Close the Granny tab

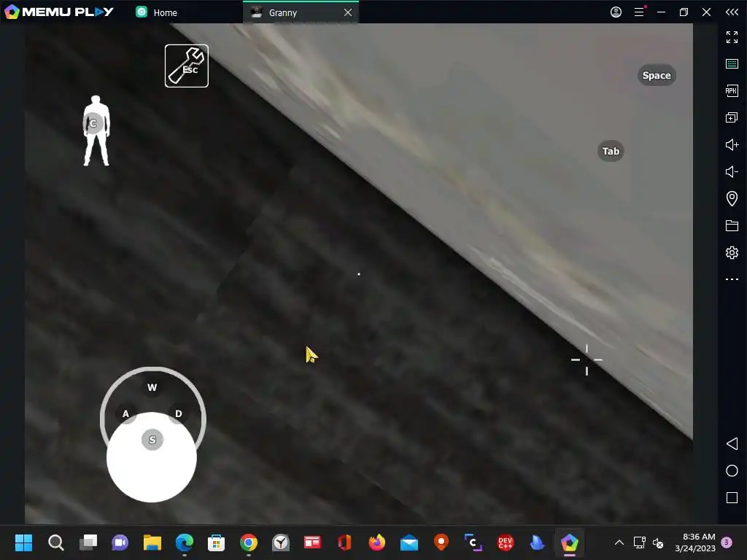coord(348,12)
